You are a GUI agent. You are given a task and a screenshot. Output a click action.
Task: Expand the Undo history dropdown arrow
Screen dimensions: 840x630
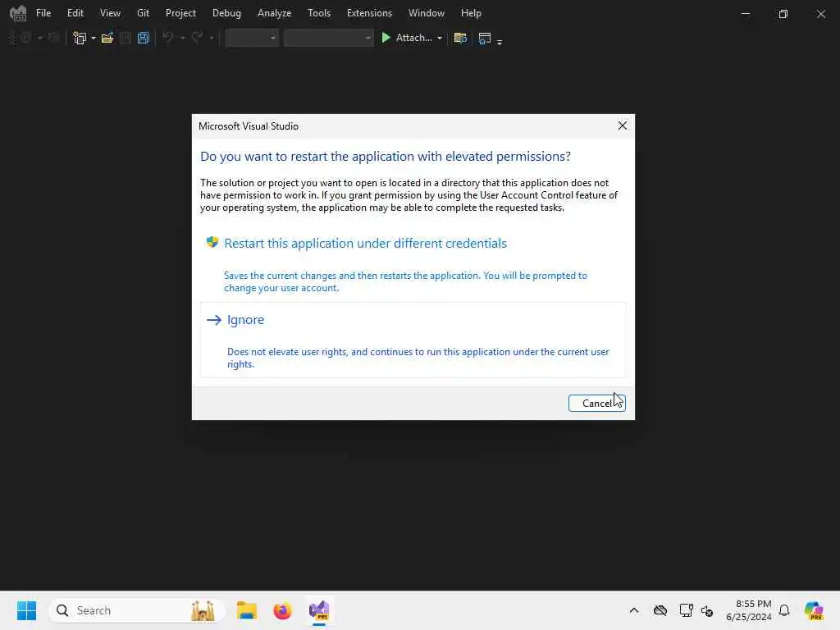click(x=182, y=38)
